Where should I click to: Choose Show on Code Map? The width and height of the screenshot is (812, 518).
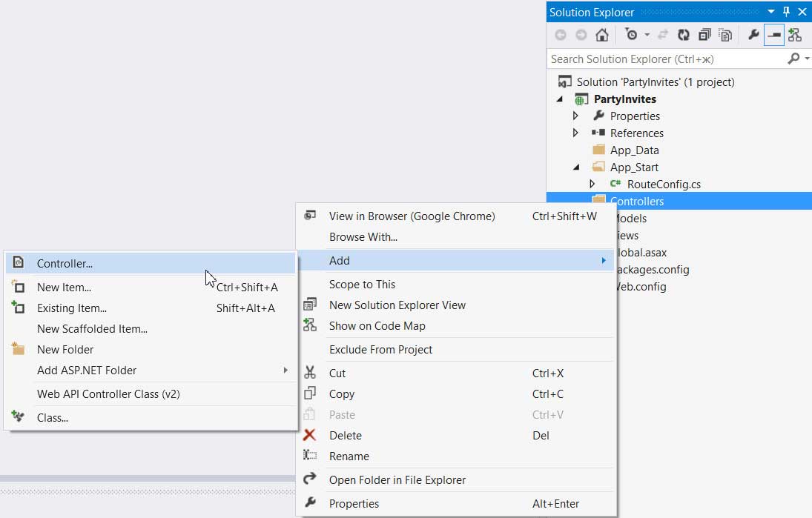[x=456, y=326]
